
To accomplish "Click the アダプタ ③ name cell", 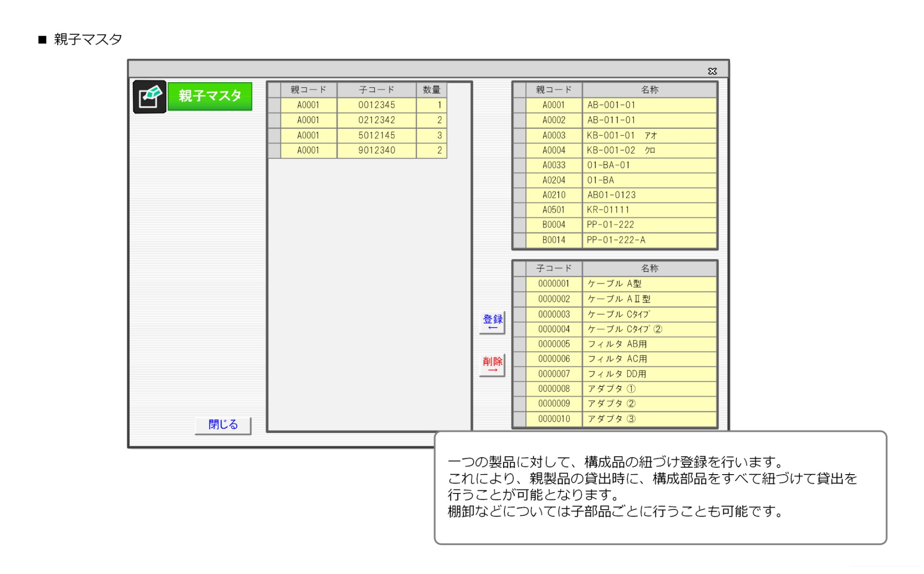I will pyautogui.click(x=650, y=419).
